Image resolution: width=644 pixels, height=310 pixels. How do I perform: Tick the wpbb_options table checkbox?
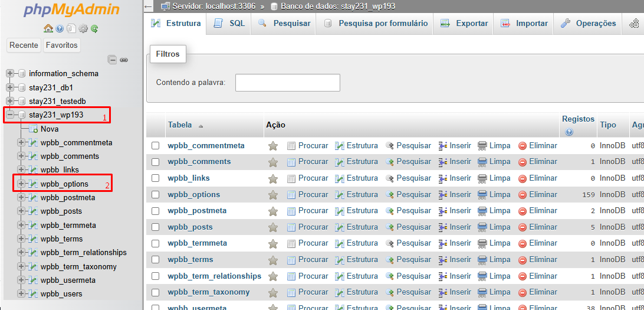155,195
